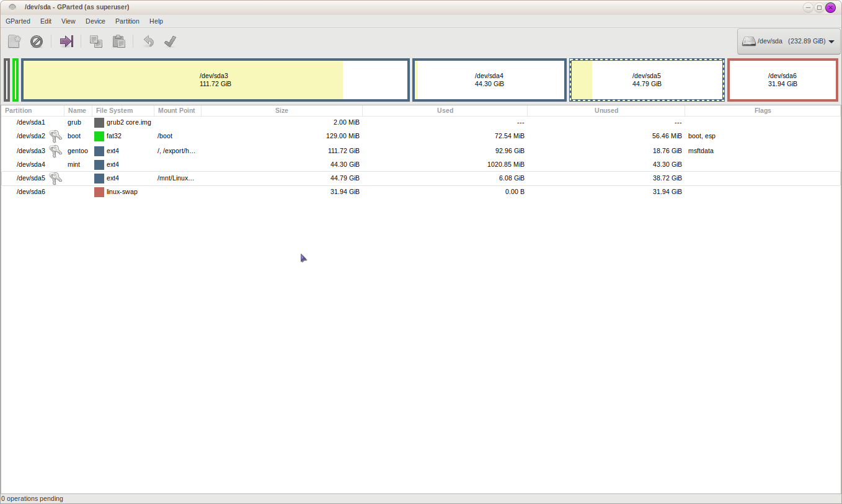This screenshot has width=842, height=504.
Task: Click the key lock icon for /dev/sda2
Action: 56,136
